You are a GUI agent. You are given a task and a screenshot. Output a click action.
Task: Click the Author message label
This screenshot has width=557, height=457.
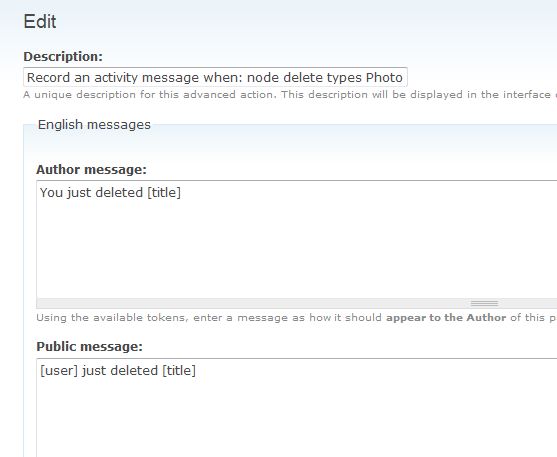[x=91, y=170]
